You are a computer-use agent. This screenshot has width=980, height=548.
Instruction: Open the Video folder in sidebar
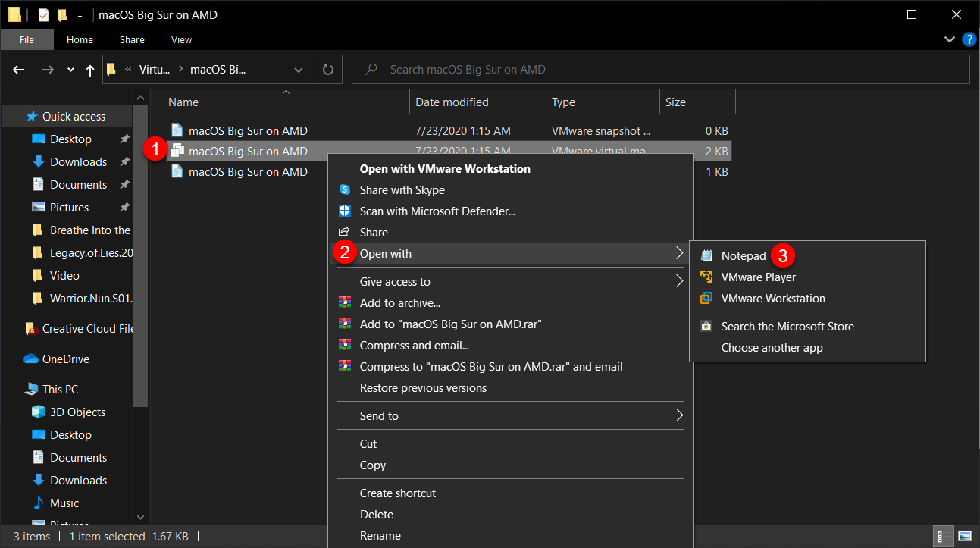64,276
